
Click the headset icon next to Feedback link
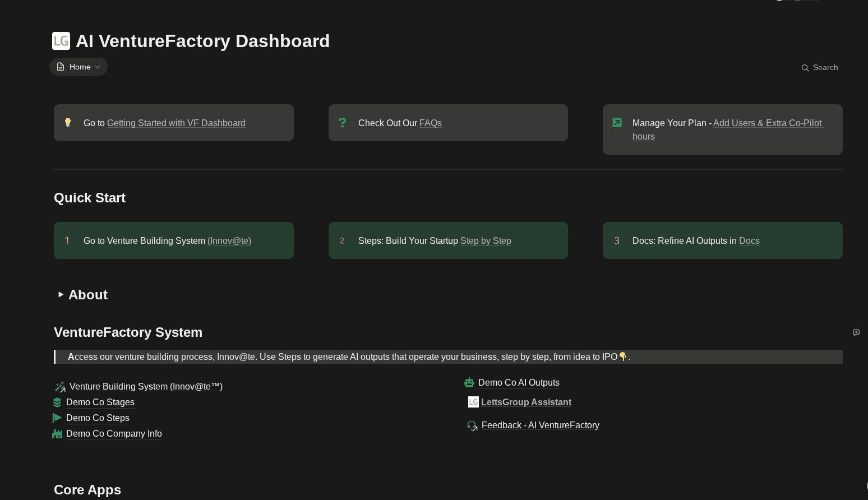(472, 425)
